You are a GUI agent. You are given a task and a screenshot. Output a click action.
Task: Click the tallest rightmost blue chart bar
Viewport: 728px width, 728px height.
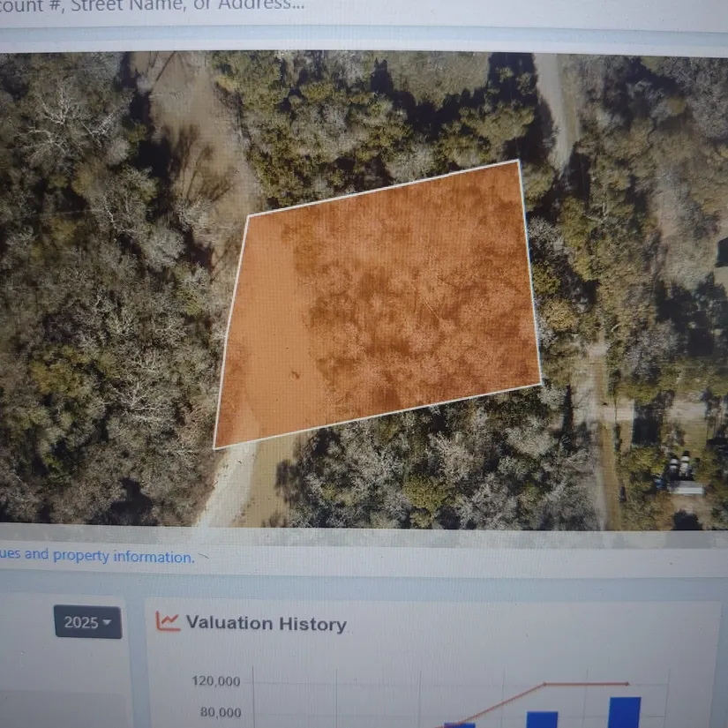coord(625,712)
